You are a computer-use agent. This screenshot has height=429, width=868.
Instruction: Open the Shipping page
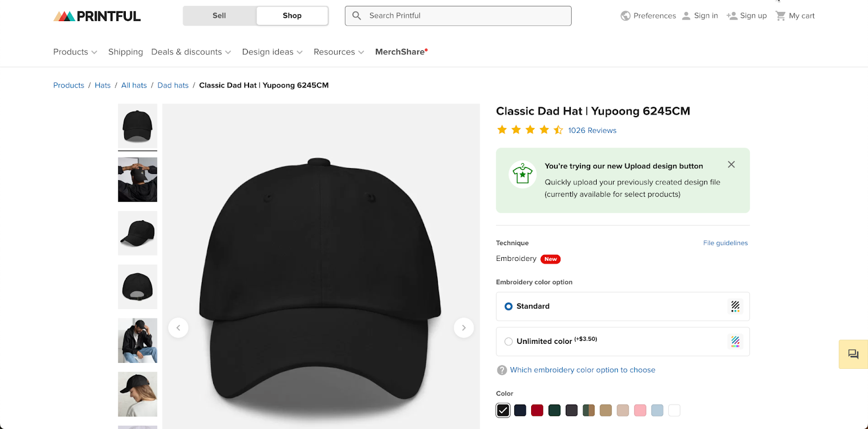pos(125,52)
